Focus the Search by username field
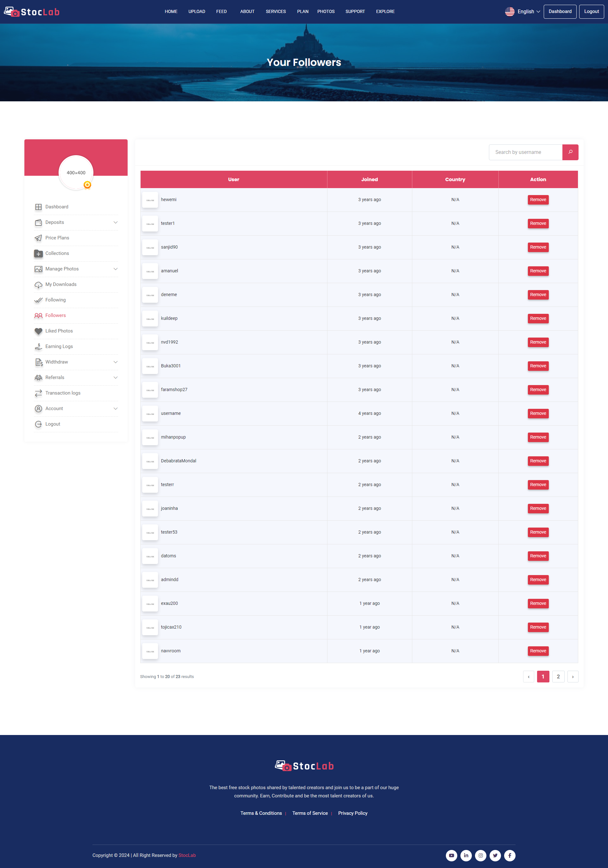 (x=525, y=152)
